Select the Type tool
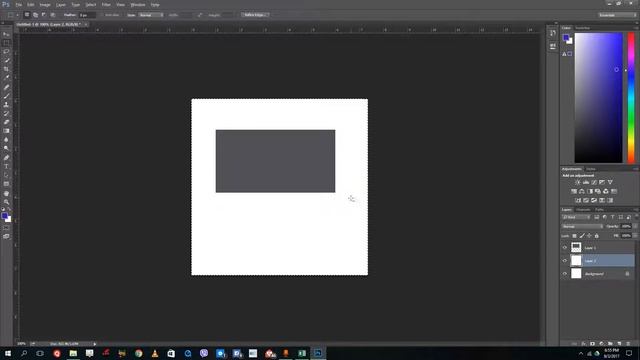Image resolution: width=640 pixels, height=360 pixels. pyautogui.click(x=6, y=166)
